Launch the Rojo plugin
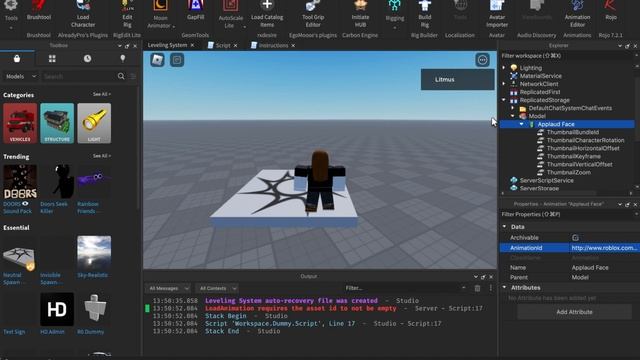Viewport: 640px width, 360px height. click(611, 10)
